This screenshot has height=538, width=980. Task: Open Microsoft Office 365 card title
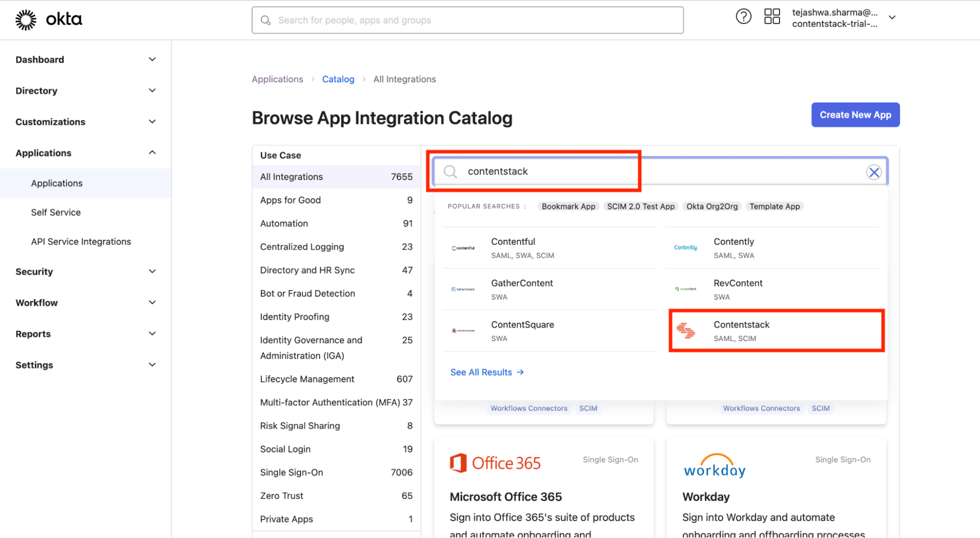tap(506, 497)
